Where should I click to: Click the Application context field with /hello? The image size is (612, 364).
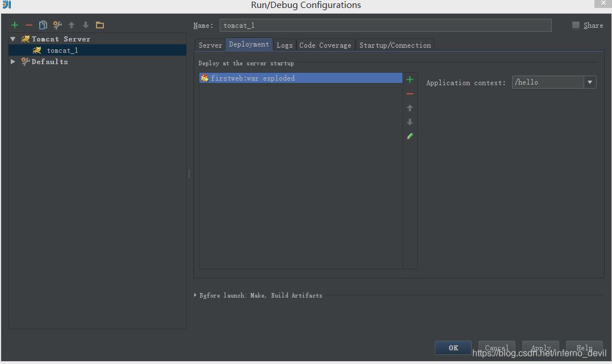coord(548,82)
